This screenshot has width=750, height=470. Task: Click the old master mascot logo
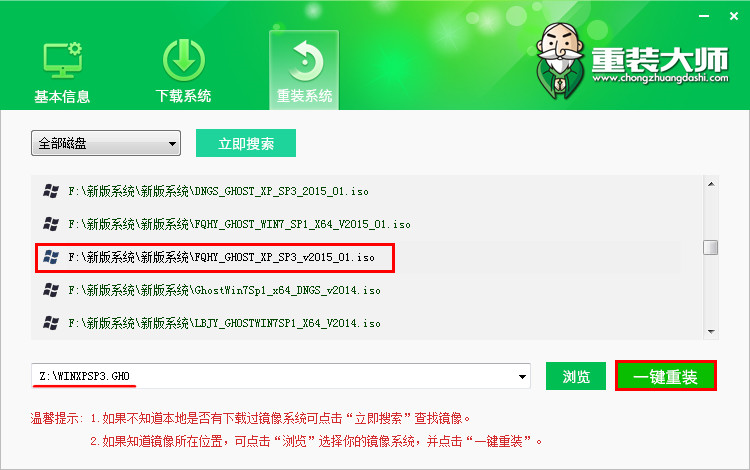[x=560, y=60]
